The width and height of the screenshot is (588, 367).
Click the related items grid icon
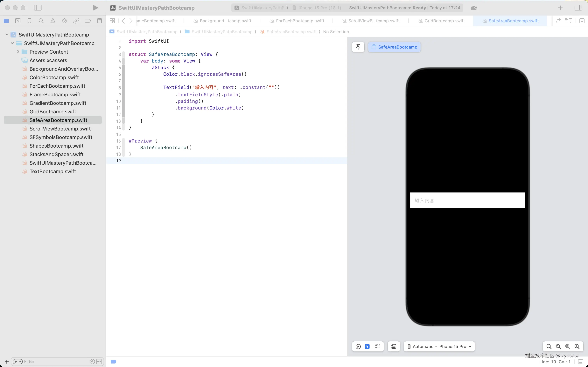coord(112,21)
